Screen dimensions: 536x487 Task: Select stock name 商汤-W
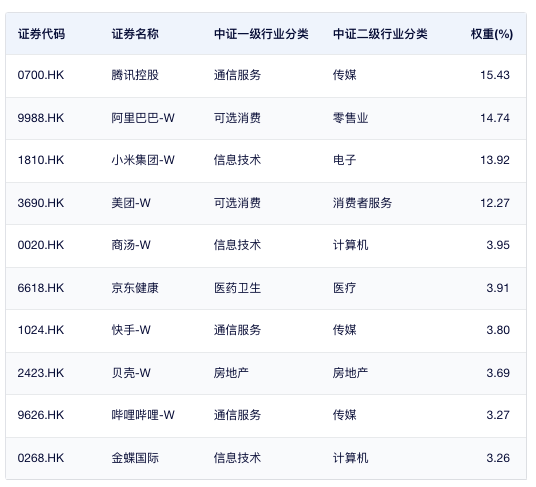click(x=131, y=245)
